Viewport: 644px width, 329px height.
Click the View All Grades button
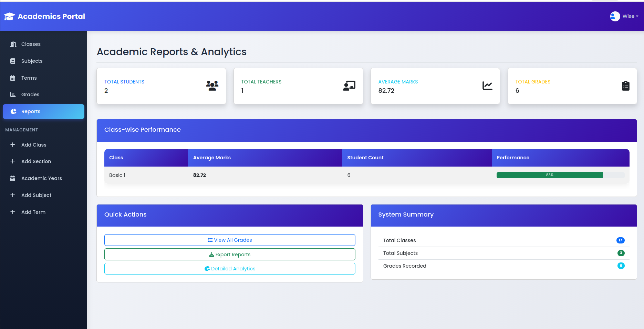(230, 240)
